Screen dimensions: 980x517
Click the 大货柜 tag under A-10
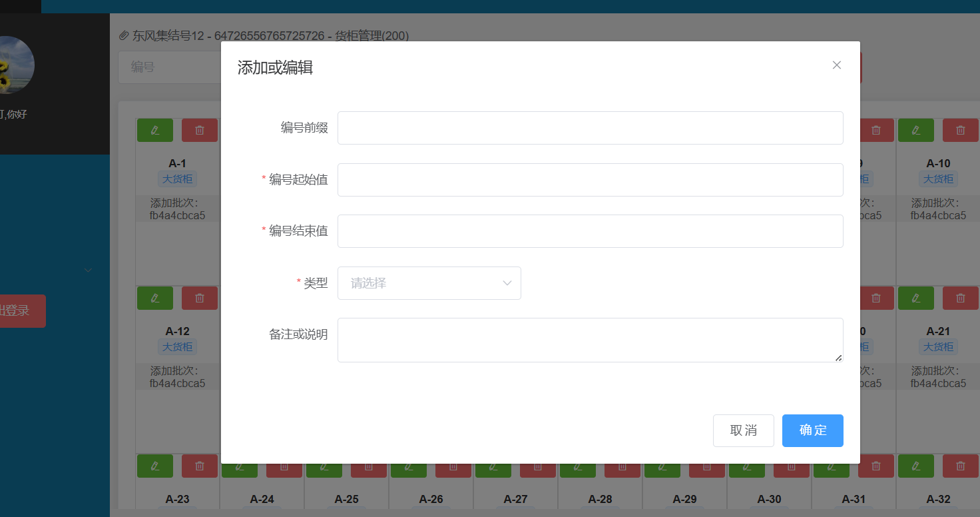938,179
